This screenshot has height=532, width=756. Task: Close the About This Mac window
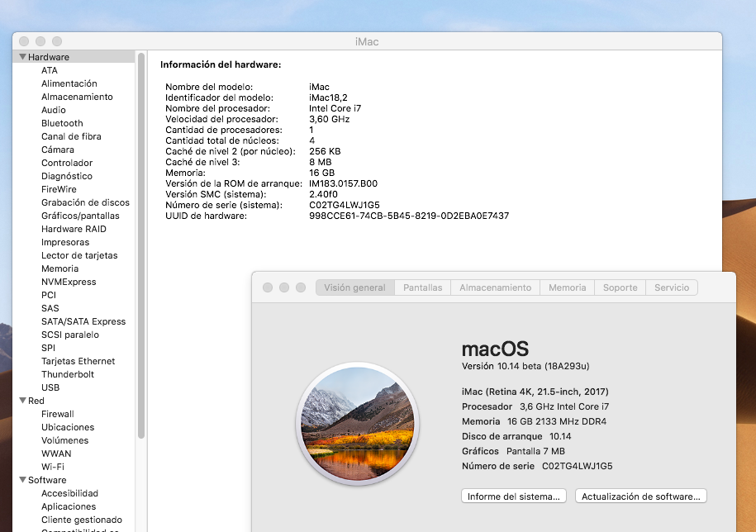[268, 287]
